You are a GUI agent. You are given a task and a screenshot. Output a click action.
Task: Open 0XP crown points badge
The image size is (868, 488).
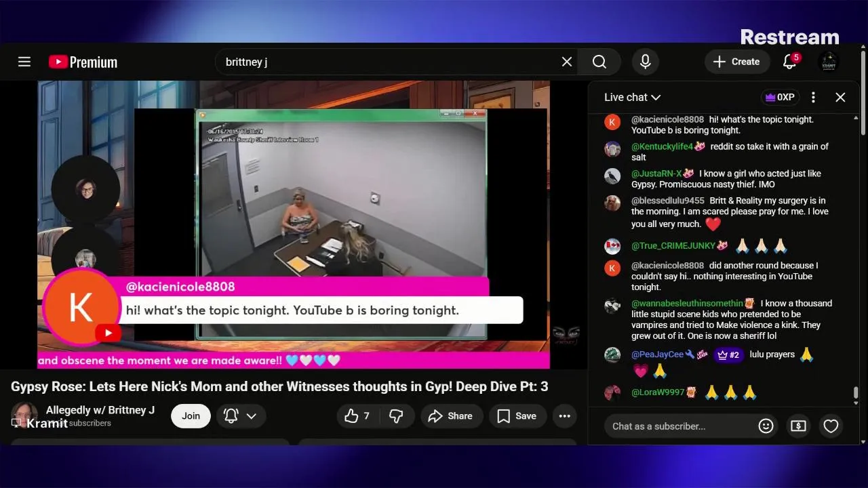click(779, 97)
